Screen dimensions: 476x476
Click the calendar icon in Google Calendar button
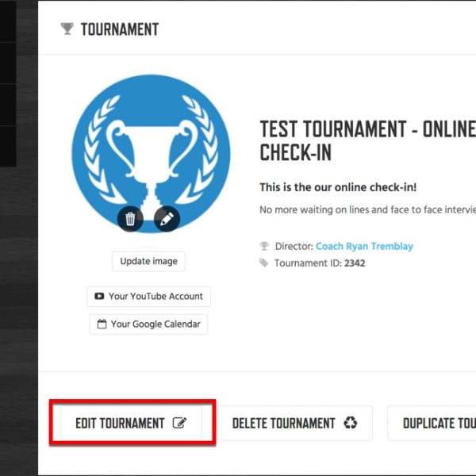coord(102,324)
